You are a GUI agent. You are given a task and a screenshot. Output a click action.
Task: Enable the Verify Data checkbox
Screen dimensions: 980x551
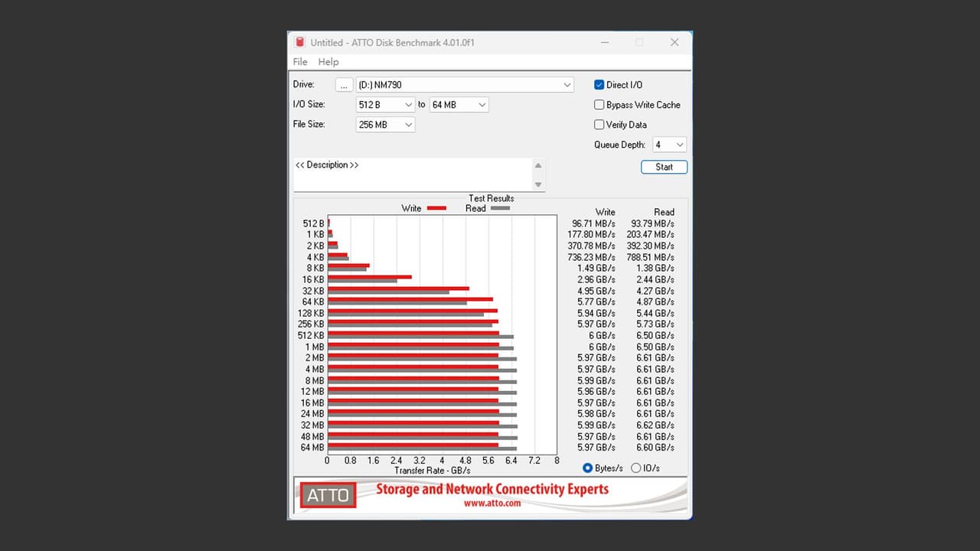599,125
